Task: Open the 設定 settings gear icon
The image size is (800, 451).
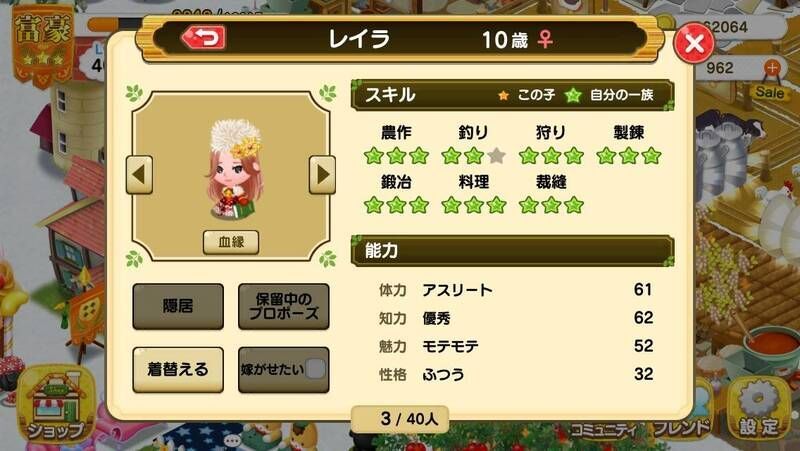Action: pos(760,408)
